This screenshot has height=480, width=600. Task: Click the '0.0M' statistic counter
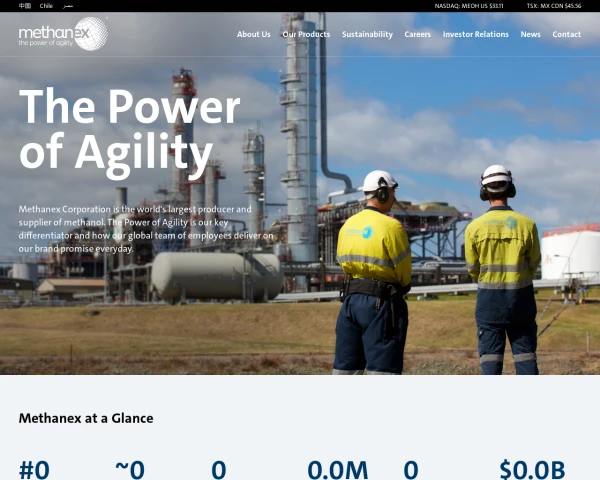tap(338, 469)
